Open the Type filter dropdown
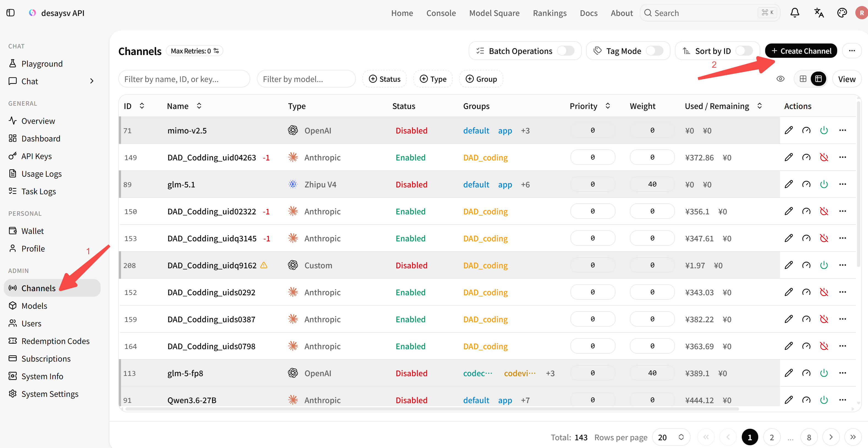The height and width of the screenshot is (448, 868). 433,79
